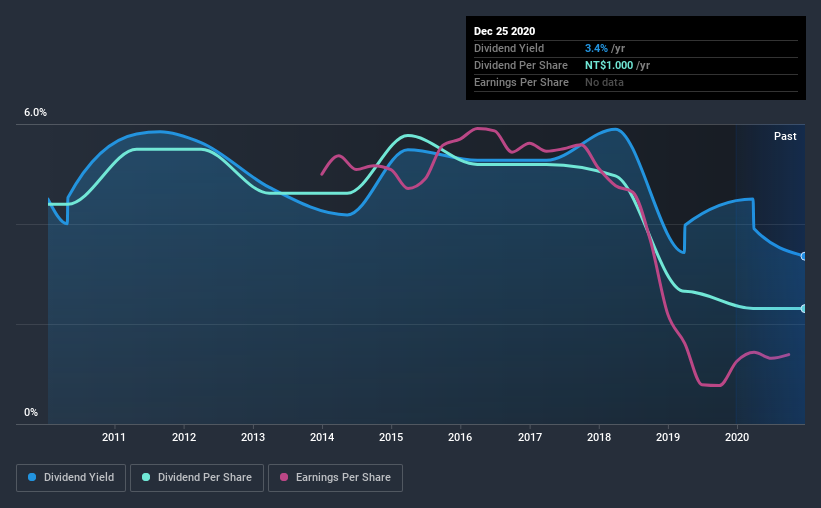821x508 pixels.
Task: Click the 3.4% dividend yield value
Action: click(x=596, y=48)
